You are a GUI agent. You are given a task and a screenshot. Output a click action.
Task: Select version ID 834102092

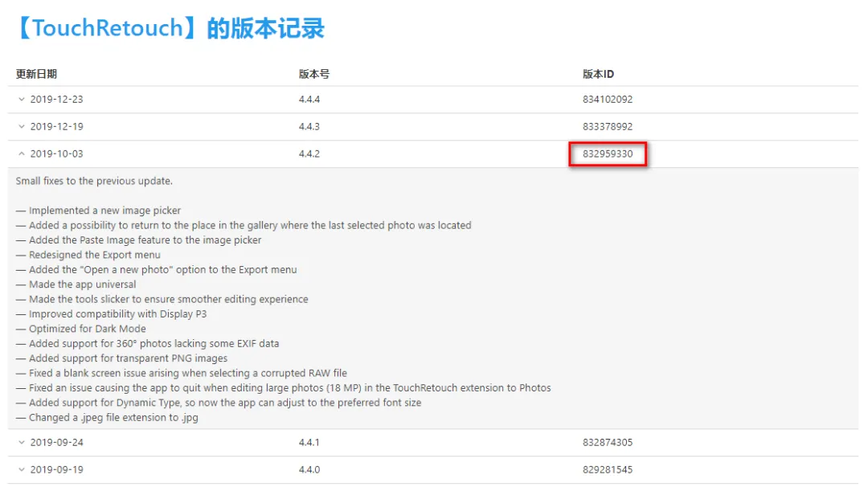[x=608, y=100]
